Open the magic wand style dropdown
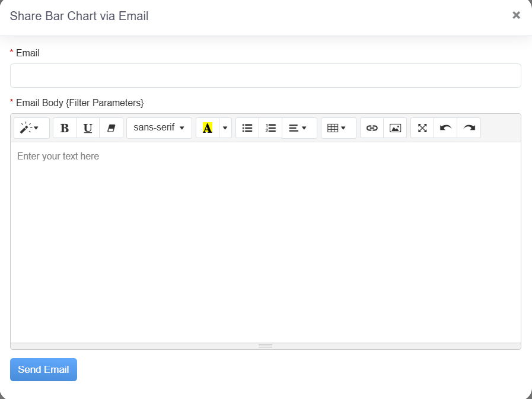 tap(31, 128)
